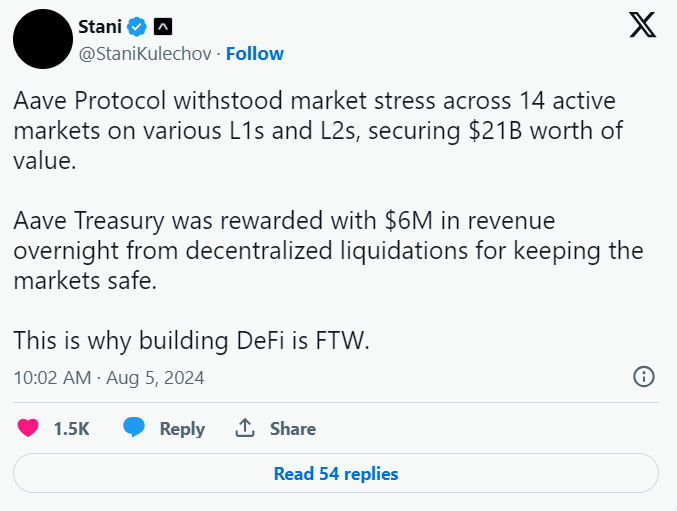677x511 pixels.
Task: Open the tweet info circle icon
Action: click(x=644, y=376)
